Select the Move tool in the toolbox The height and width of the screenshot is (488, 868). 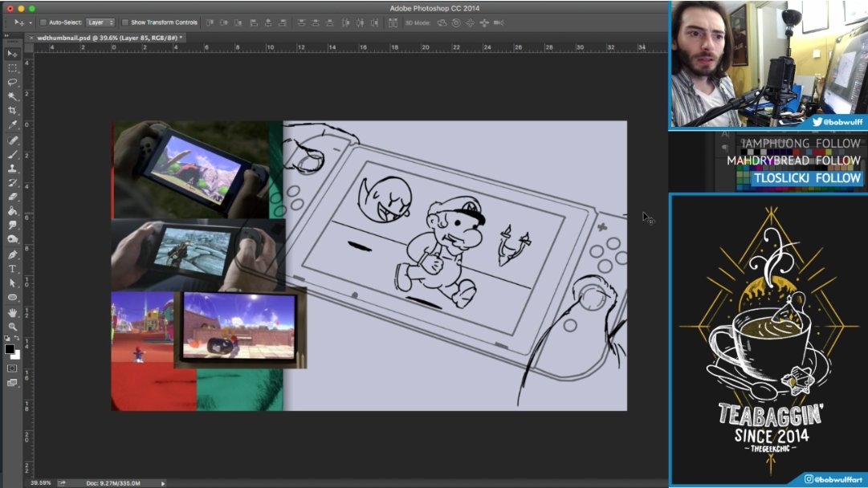(x=12, y=54)
